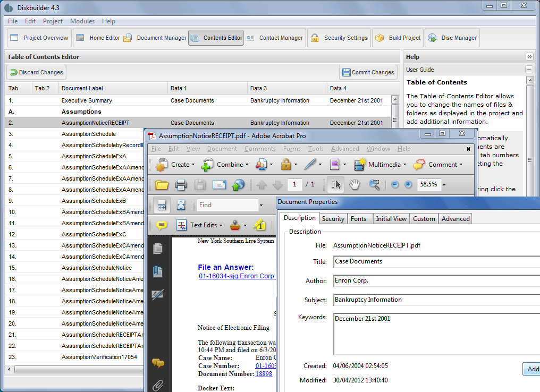Image resolution: width=540 pixels, height=392 pixels.
Task: Open Diskbuilder Modules menu
Action: pos(82,21)
